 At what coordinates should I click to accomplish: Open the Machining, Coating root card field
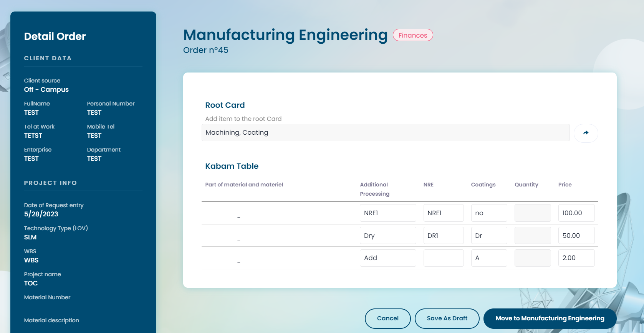(x=385, y=133)
